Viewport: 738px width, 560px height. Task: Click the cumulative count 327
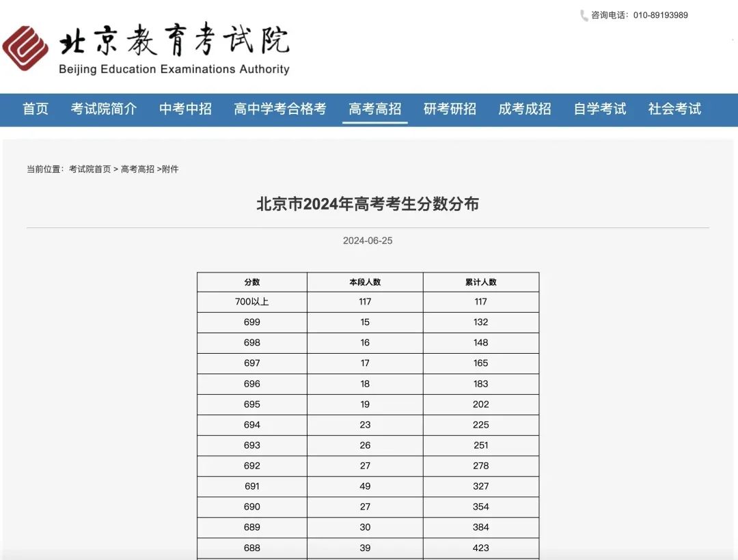point(480,487)
